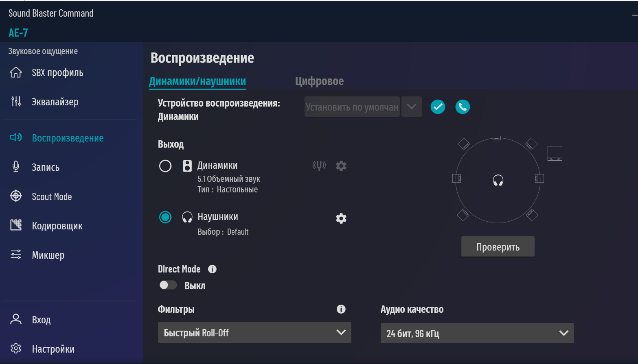Viewport: 638px width, 364px height.
Task: Open Динамики speaker calibration microphone icon
Action: tap(319, 166)
